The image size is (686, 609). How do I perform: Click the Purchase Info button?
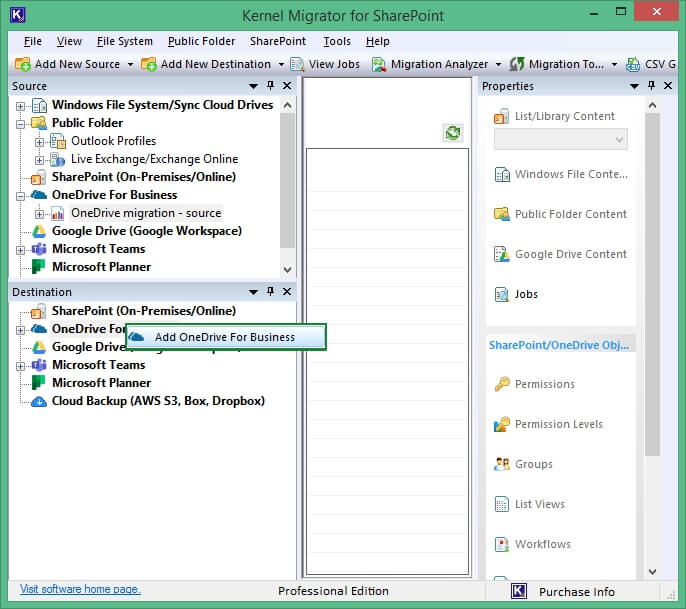576,591
